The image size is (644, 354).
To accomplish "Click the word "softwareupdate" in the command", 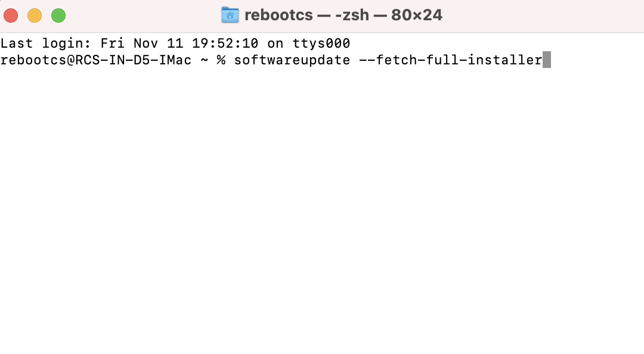I will coord(292,60).
